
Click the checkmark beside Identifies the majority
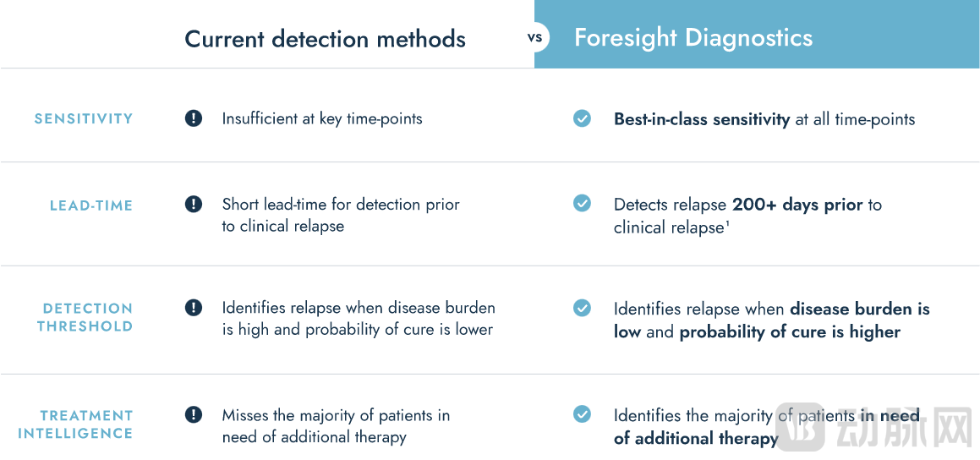pyautogui.click(x=582, y=414)
